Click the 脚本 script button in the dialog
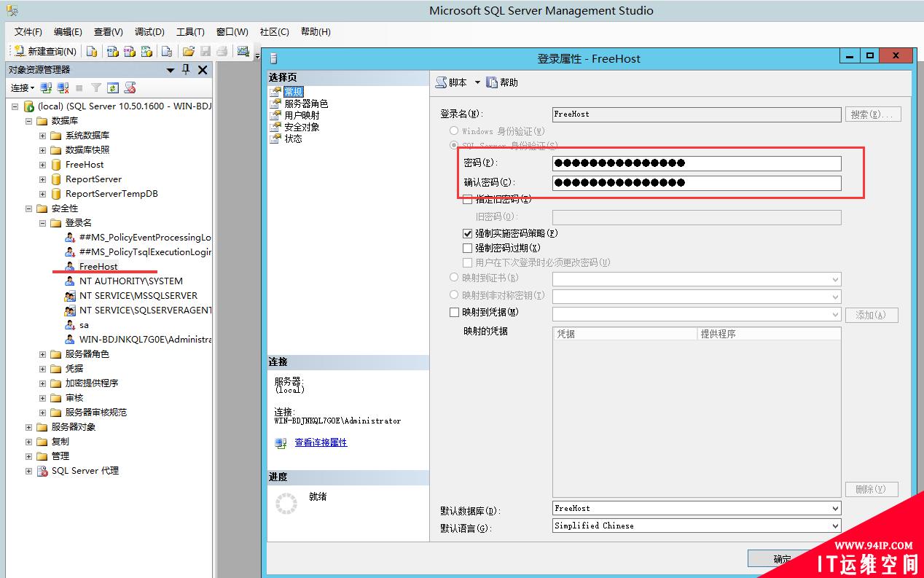The height and width of the screenshot is (578, 924). (452, 82)
